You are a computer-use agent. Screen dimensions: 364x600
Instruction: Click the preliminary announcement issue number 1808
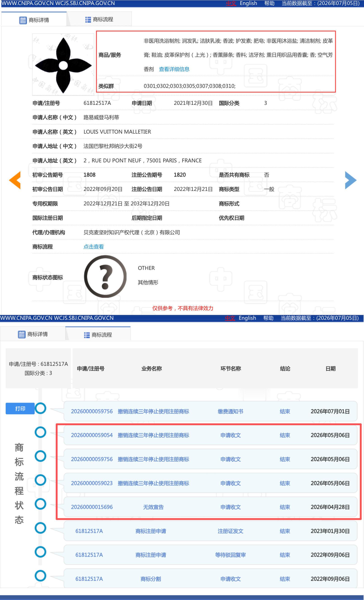(x=89, y=175)
